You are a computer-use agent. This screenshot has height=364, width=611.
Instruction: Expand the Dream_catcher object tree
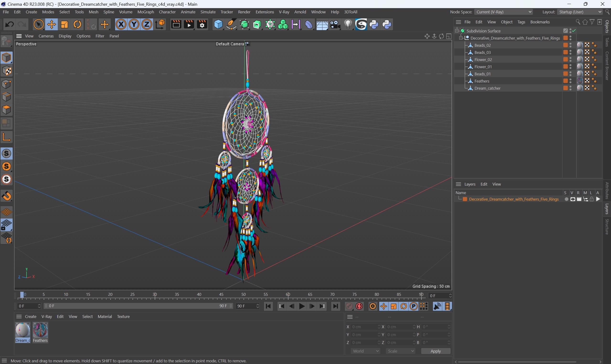466,88
